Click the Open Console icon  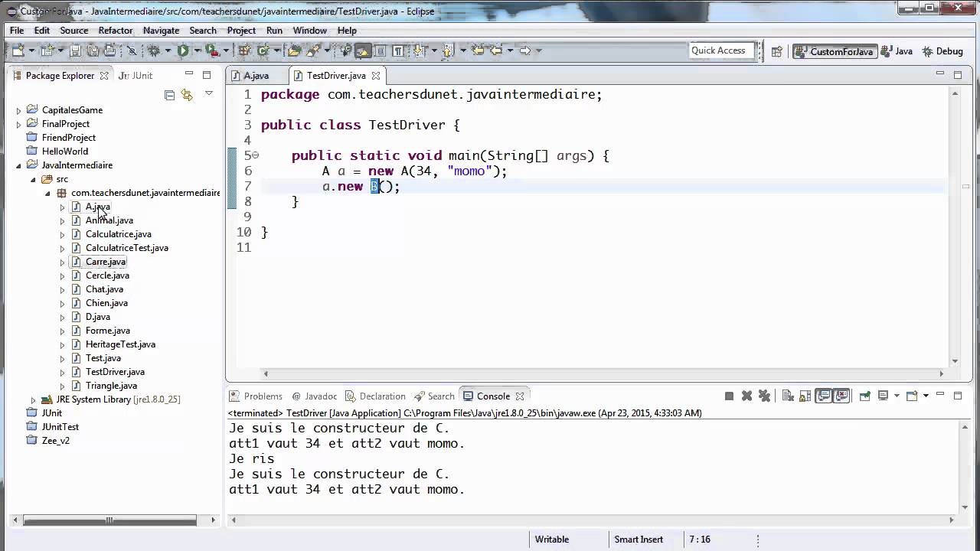pos(912,396)
